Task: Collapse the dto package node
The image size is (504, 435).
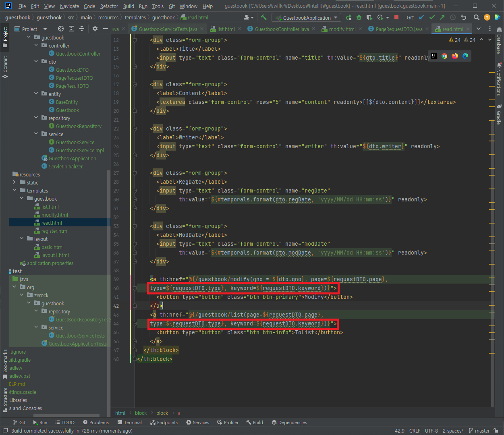Action: coord(36,62)
